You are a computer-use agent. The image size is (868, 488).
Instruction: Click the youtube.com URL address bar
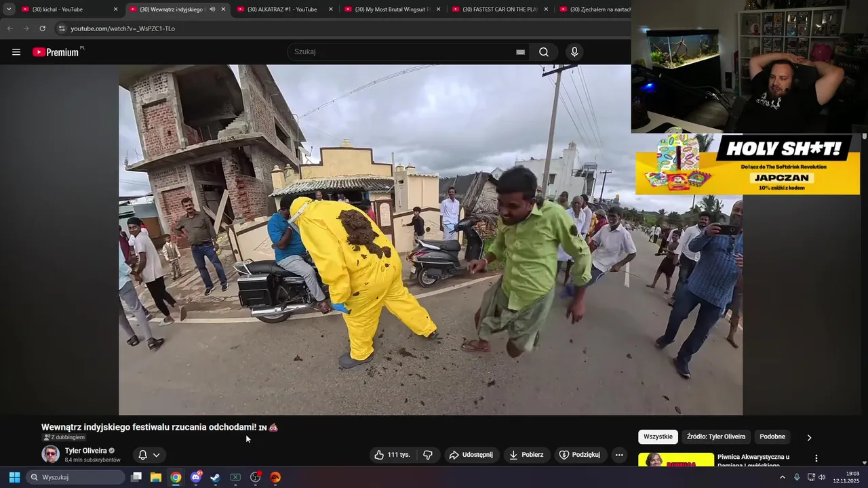123,28
